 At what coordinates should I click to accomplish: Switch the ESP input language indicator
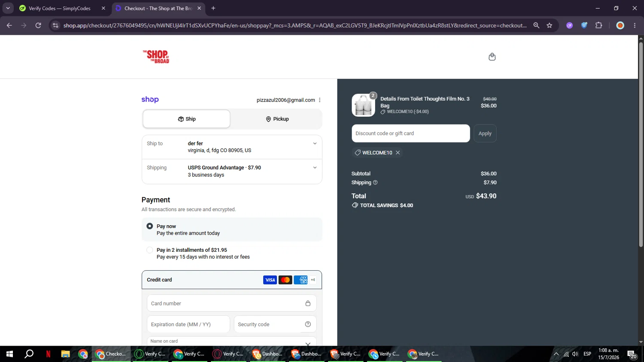(x=587, y=354)
